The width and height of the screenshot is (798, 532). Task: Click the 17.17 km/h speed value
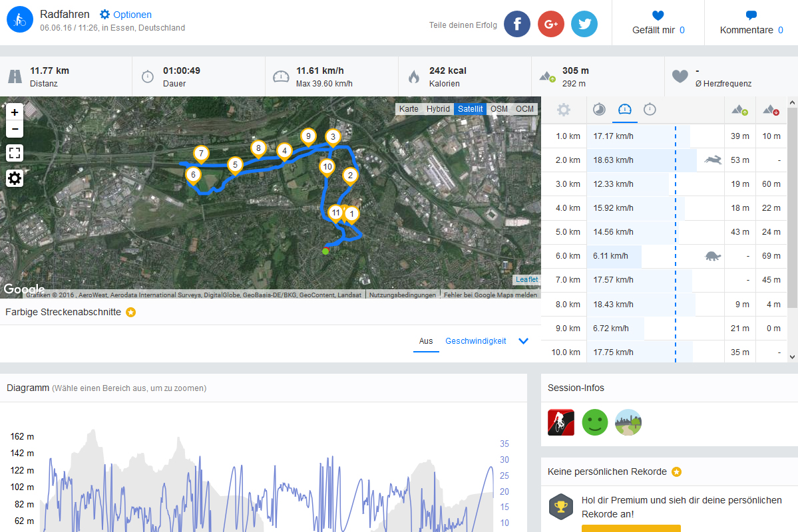click(613, 136)
